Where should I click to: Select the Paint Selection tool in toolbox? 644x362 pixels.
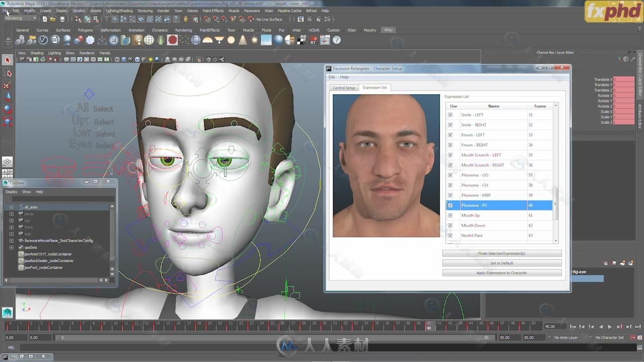coord(7,84)
